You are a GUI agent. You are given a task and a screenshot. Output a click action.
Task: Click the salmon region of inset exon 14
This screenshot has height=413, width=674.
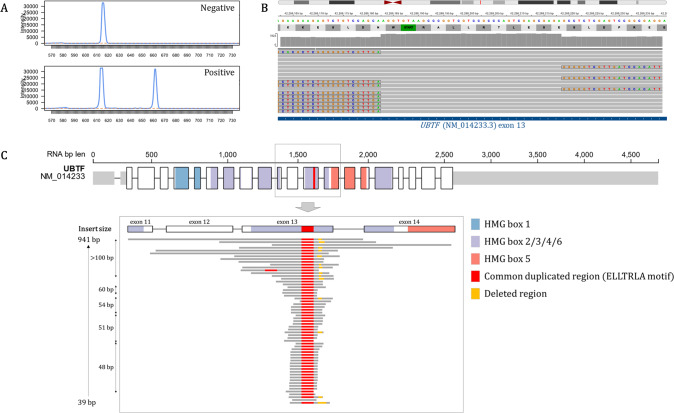[x=432, y=229]
